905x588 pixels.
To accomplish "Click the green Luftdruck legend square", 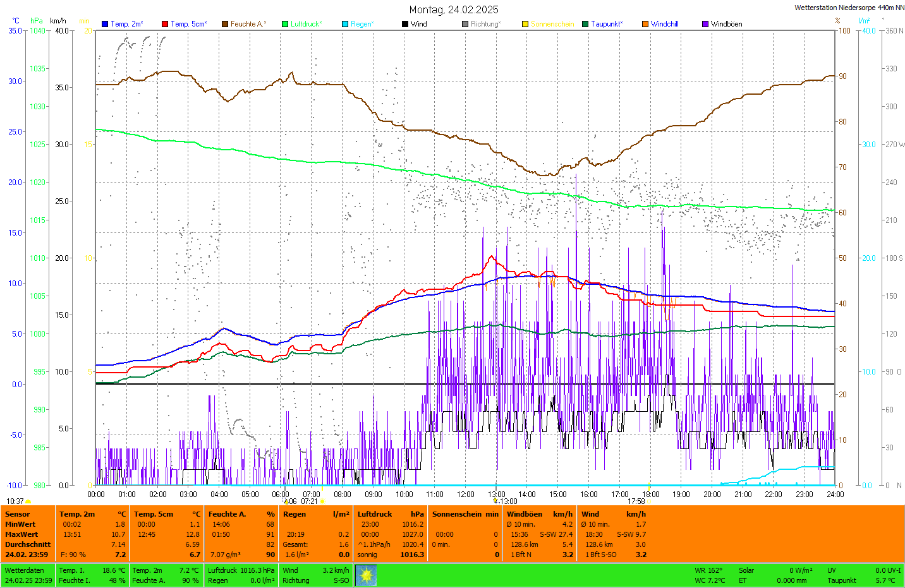I will coord(285,24).
